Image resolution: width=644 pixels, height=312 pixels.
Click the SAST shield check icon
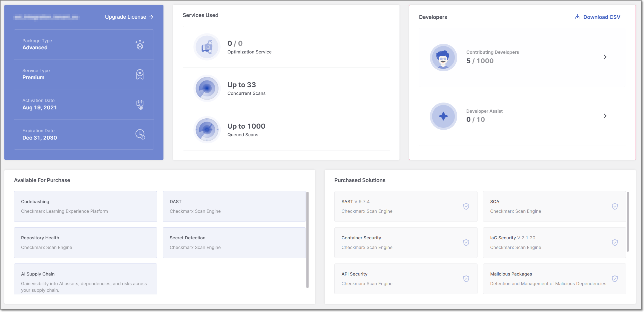tap(466, 206)
